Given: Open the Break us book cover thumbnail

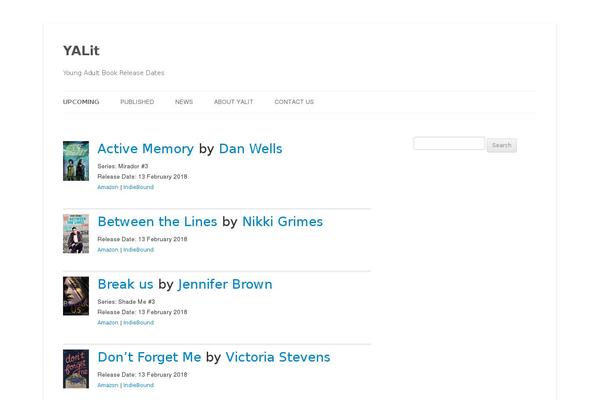Looking at the screenshot, I should click(76, 296).
